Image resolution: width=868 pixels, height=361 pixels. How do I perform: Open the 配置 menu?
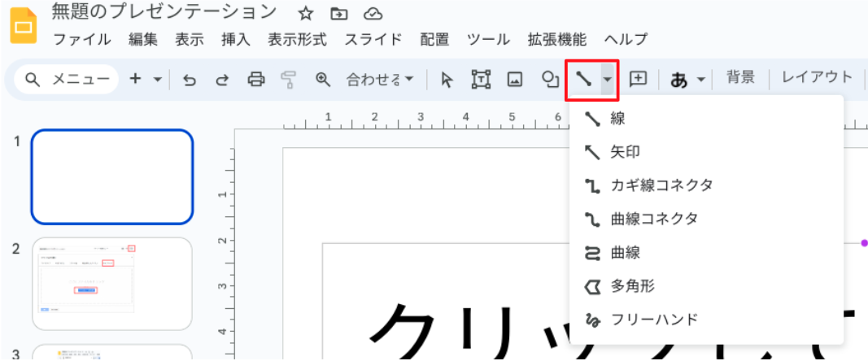[434, 40]
